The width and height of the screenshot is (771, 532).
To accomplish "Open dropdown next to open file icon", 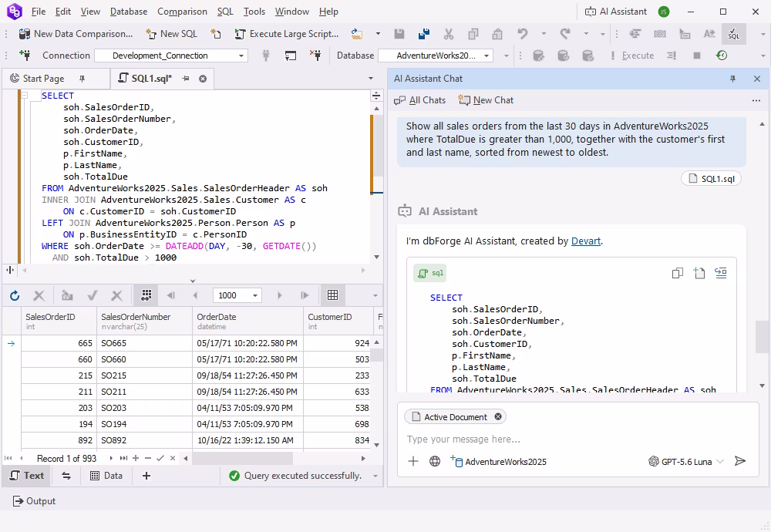I will 378,34.
